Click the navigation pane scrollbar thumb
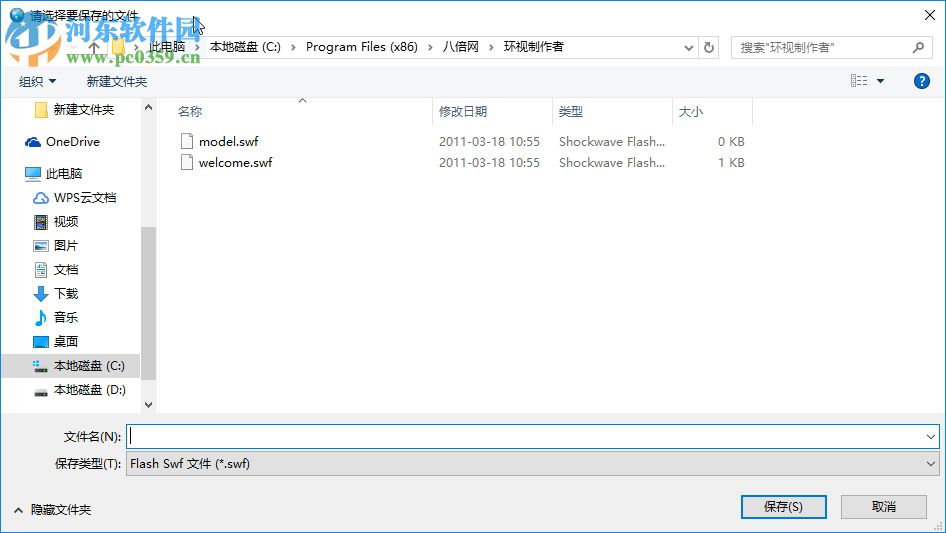Image resolution: width=946 pixels, height=533 pixels. [148, 303]
